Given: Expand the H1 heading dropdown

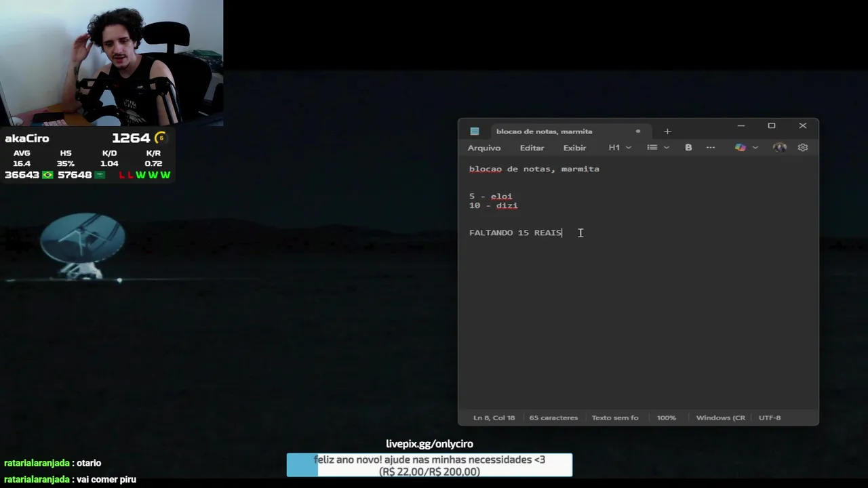Looking at the screenshot, I should pyautogui.click(x=620, y=148).
